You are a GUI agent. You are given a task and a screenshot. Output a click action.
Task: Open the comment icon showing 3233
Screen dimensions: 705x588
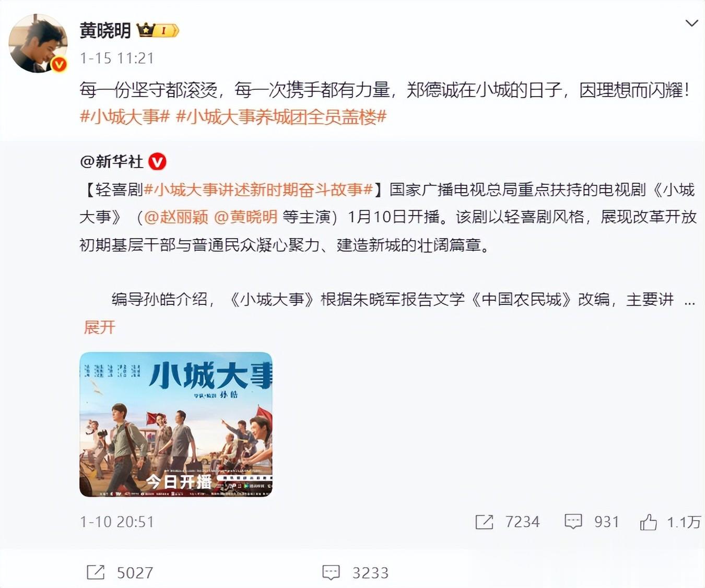(x=331, y=572)
